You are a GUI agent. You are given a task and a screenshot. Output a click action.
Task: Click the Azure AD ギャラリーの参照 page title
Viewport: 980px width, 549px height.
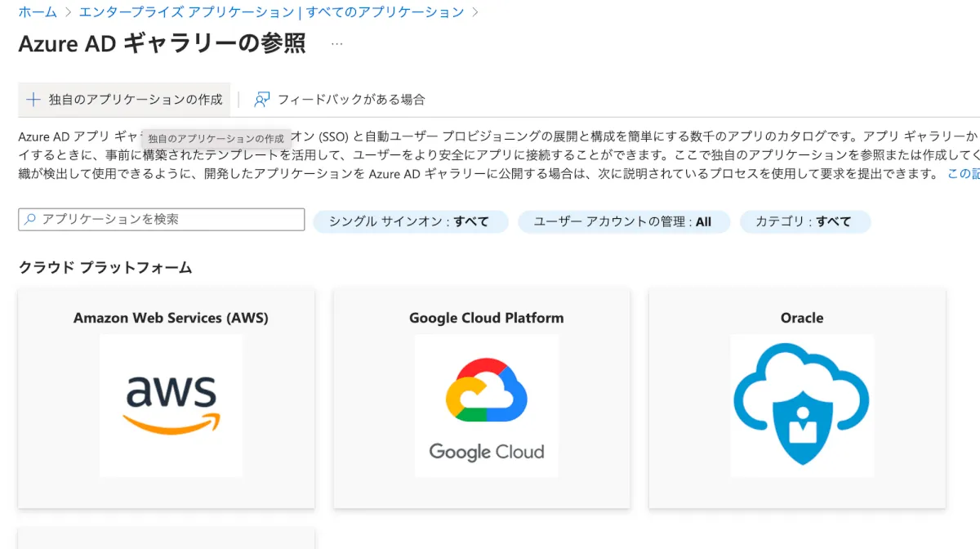[163, 44]
